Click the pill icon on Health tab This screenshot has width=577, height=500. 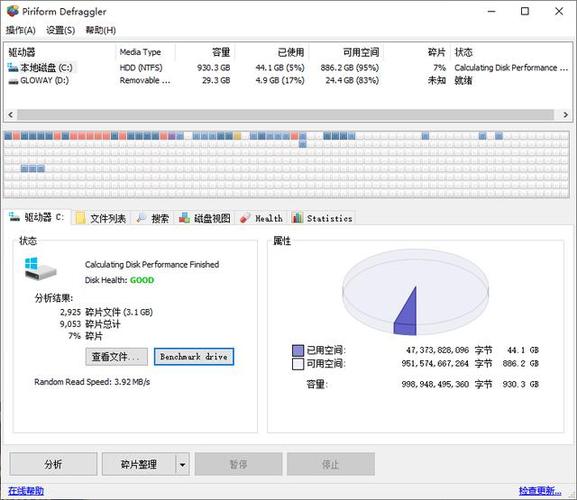(x=245, y=218)
